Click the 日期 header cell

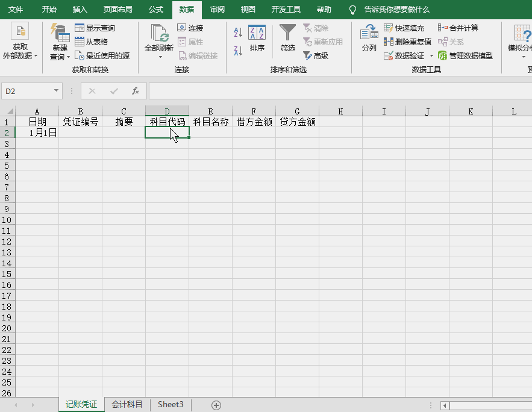(x=37, y=122)
